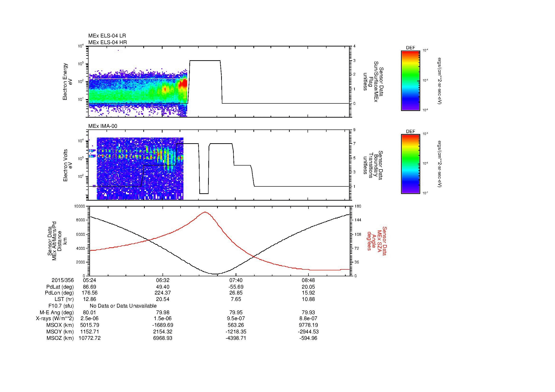Click MSOZ value '10772.72'

click(89, 338)
